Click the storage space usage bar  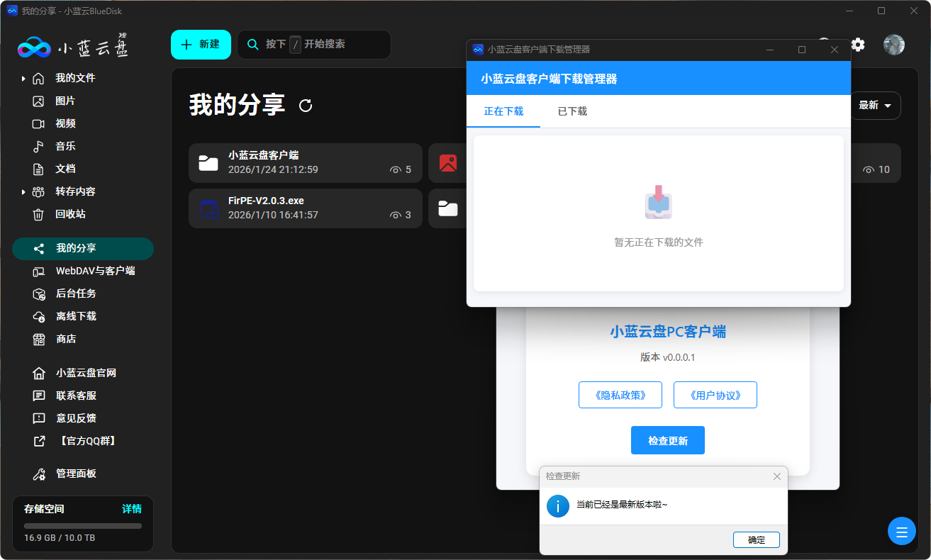click(x=83, y=526)
